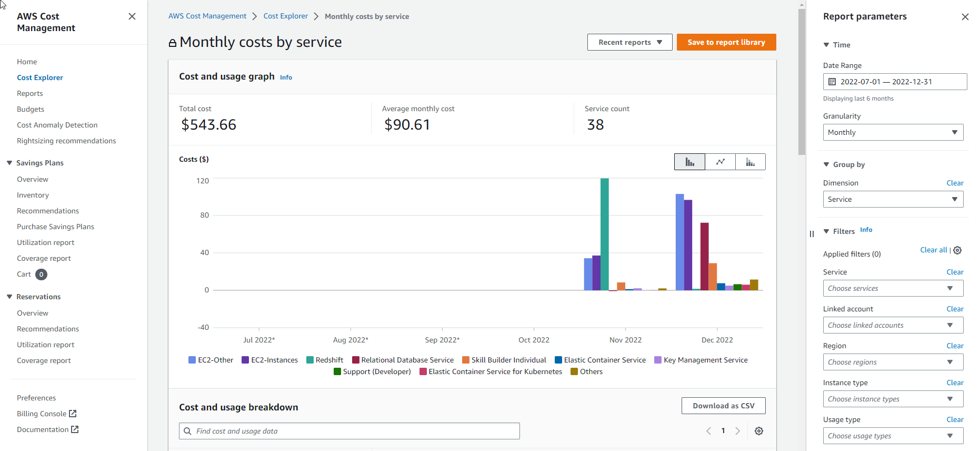This screenshot has width=980, height=451.
Task: Open the Granularity Monthly dropdown
Action: click(893, 132)
